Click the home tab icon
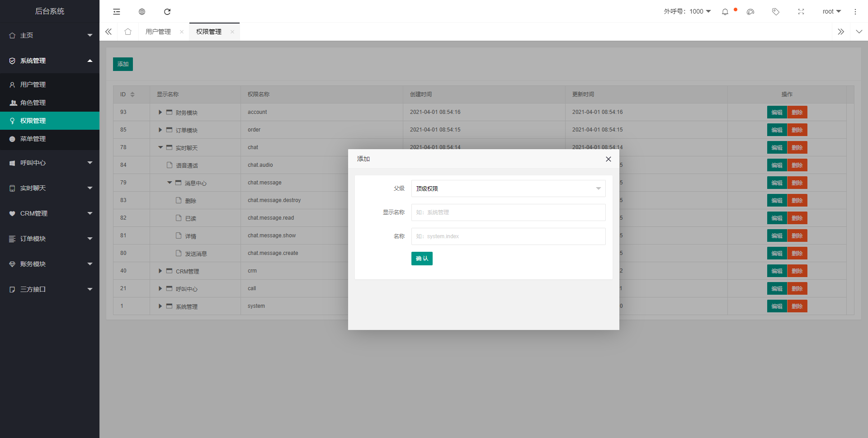Screen dimensions: 868x438 (x=128, y=32)
